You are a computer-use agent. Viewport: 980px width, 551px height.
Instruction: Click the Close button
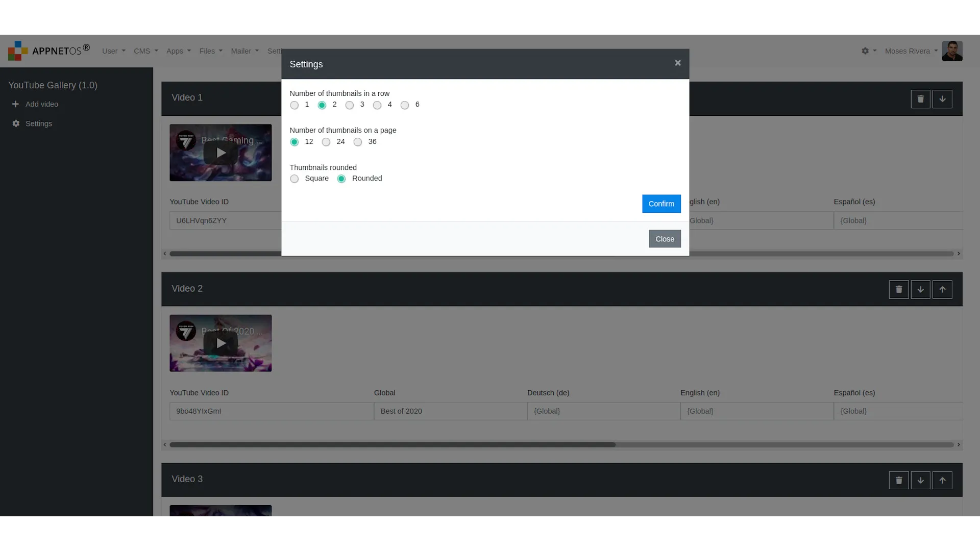[x=665, y=238]
